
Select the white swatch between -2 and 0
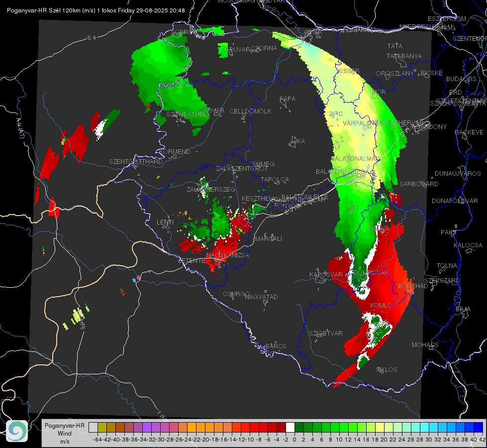point(290,427)
